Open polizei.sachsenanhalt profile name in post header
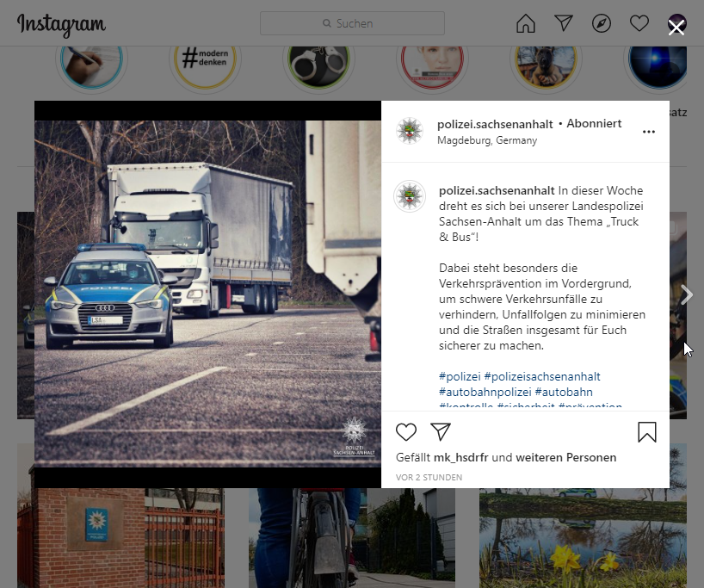Viewport: 704px width, 588px height. (495, 124)
